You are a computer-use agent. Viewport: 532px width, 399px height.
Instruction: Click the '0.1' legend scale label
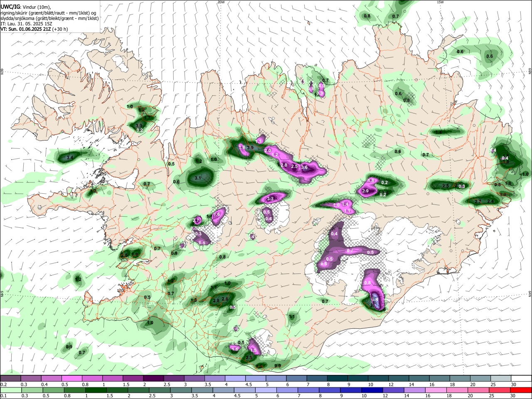(3, 396)
